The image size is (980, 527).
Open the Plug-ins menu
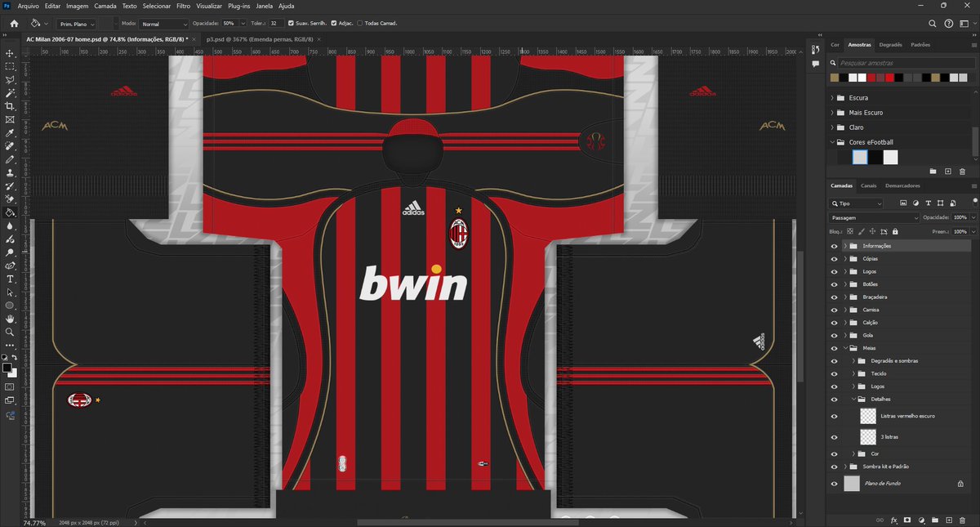[240, 6]
